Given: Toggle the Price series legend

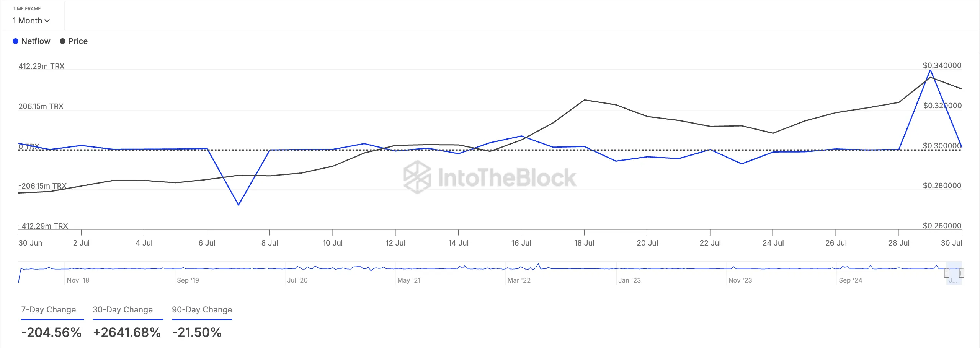Looking at the screenshot, I should [74, 41].
